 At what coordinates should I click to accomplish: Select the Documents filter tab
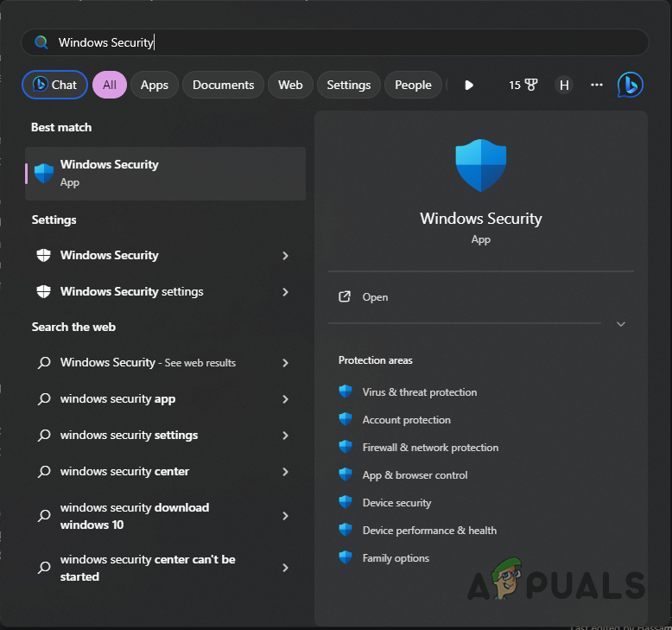click(224, 85)
